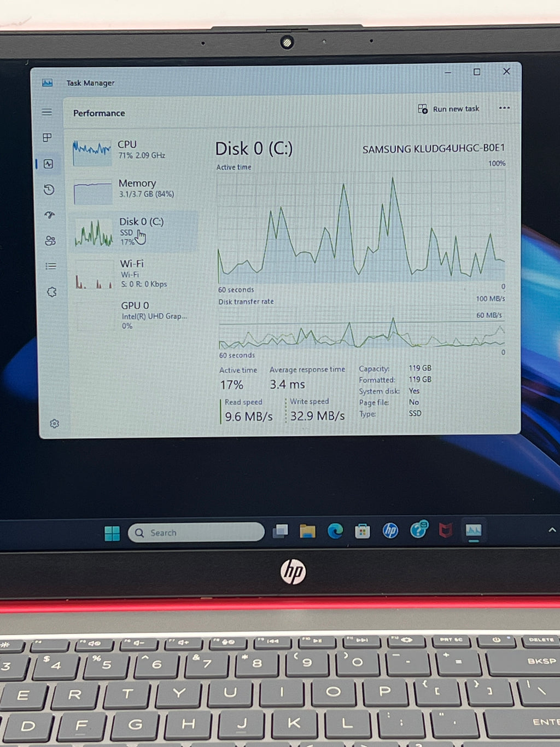
Task: Click the 3.4 ms average response time value
Action: [x=287, y=385]
